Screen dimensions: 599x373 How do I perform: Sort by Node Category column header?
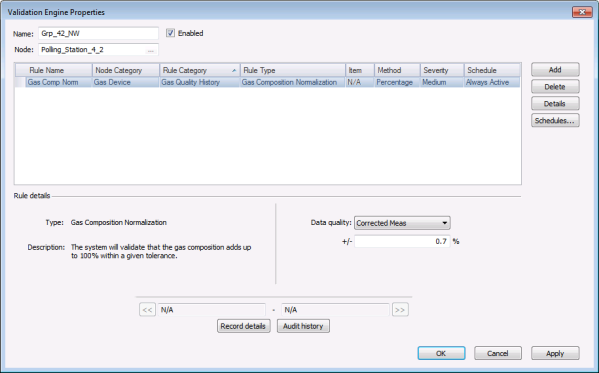click(126, 70)
